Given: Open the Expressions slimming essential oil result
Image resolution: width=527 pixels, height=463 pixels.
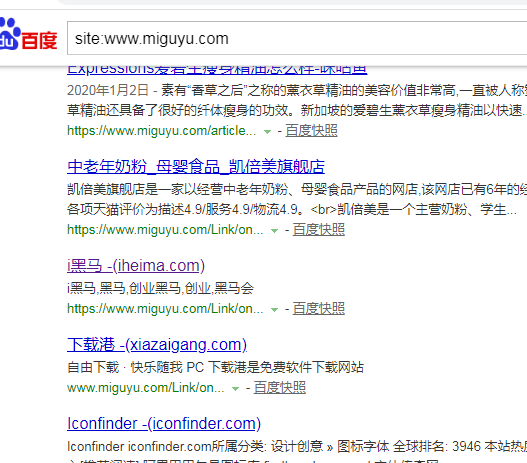Looking at the screenshot, I should tap(217, 69).
